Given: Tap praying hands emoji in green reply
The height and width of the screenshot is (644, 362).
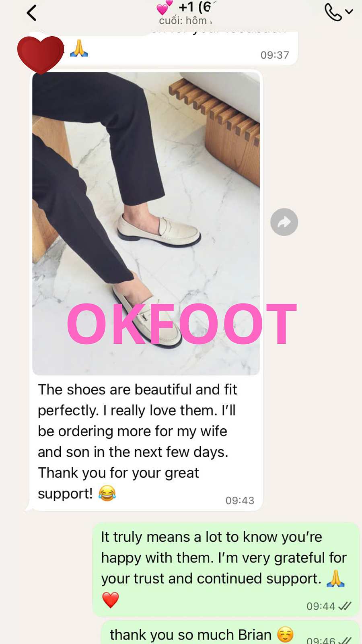Looking at the screenshot, I should 335,579.
